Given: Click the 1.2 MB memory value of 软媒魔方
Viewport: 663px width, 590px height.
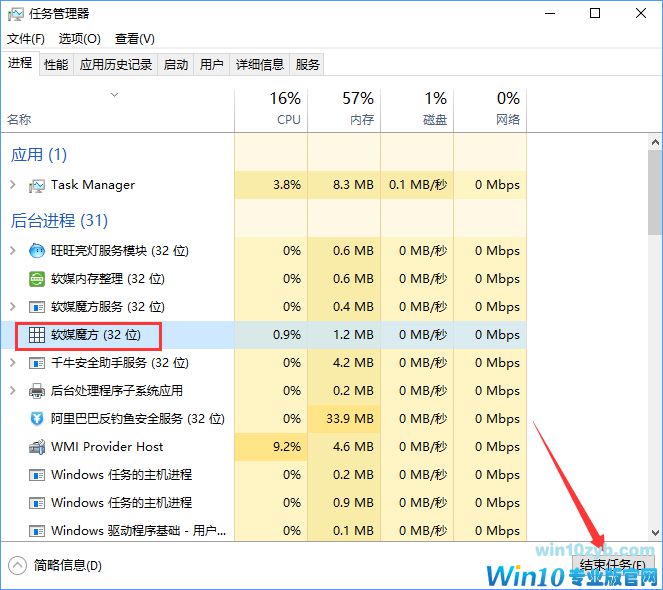Looking at the screenshot, I should [353, 335].
